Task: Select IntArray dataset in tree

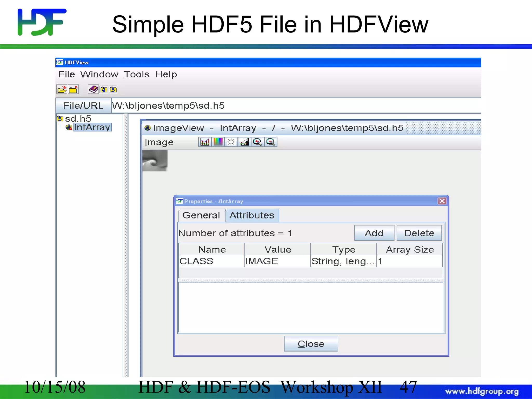Action: 92,127
